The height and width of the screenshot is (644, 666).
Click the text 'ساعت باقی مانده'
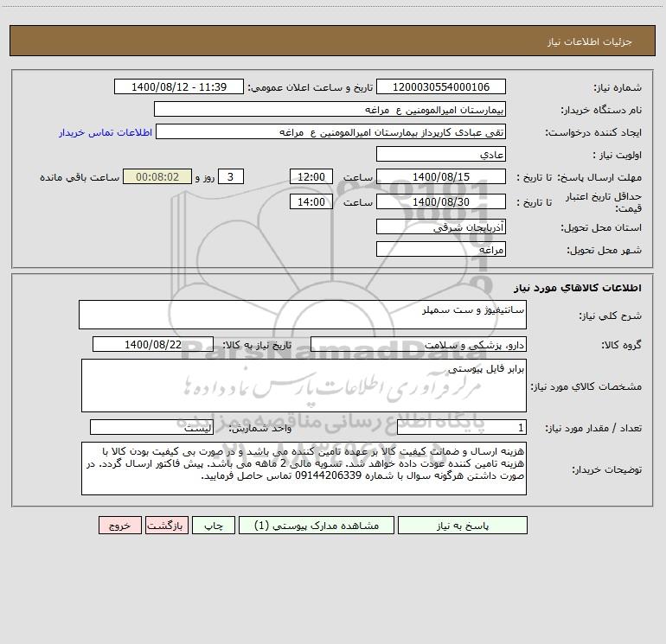pyautogui.click(x=80, y=177)
